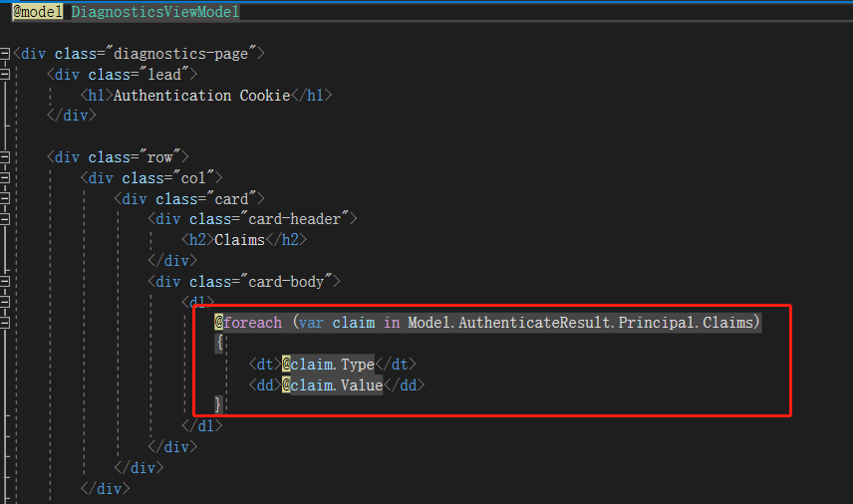853x504 pixels.
Task: Click the DiagnosticsViewModel type name
Action: (155, 11)
